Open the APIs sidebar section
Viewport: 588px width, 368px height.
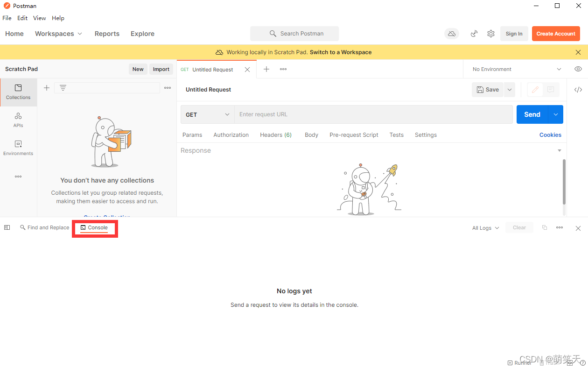pos(18,120)
